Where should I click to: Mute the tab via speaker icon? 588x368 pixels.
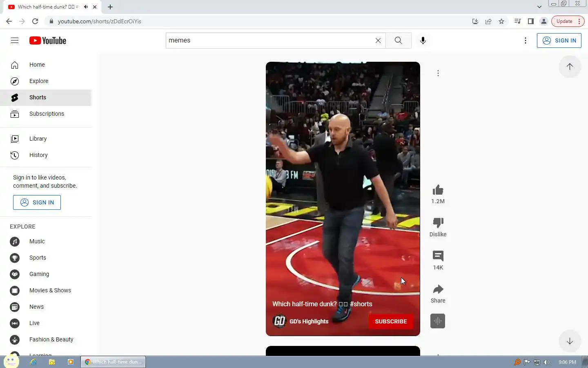click(86, 7)
